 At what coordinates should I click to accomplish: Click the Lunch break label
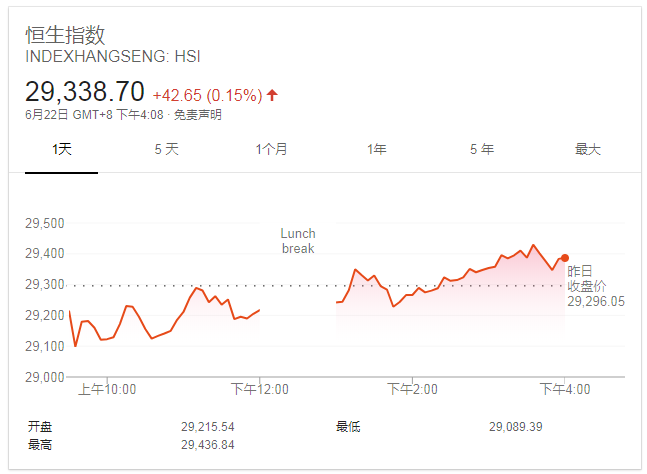(x=298, y=241)
